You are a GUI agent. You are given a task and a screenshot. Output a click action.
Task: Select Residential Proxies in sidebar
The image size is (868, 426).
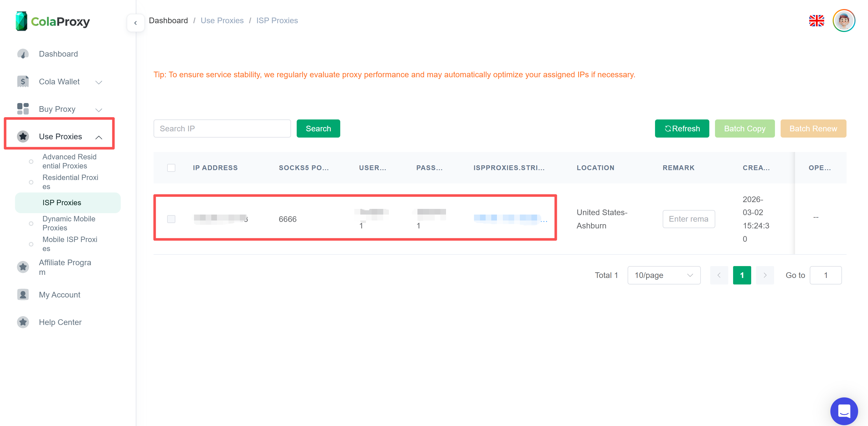70,182
